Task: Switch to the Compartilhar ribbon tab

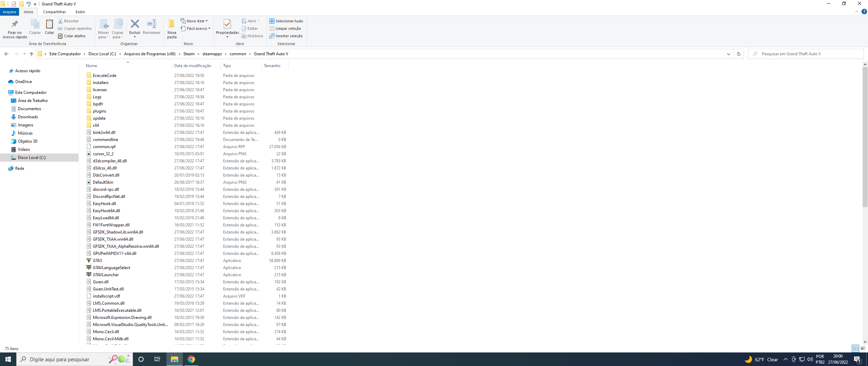Action: (54, 12)
